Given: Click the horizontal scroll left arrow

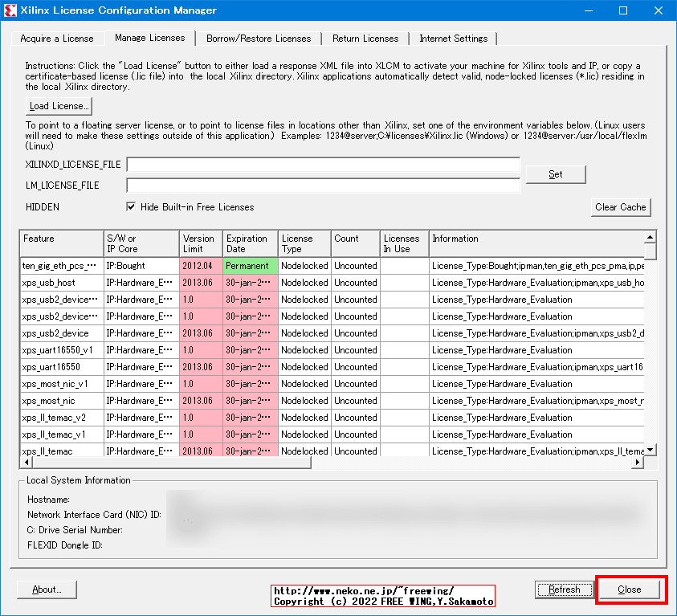Looking at the screenshot, I should [27, 463].
